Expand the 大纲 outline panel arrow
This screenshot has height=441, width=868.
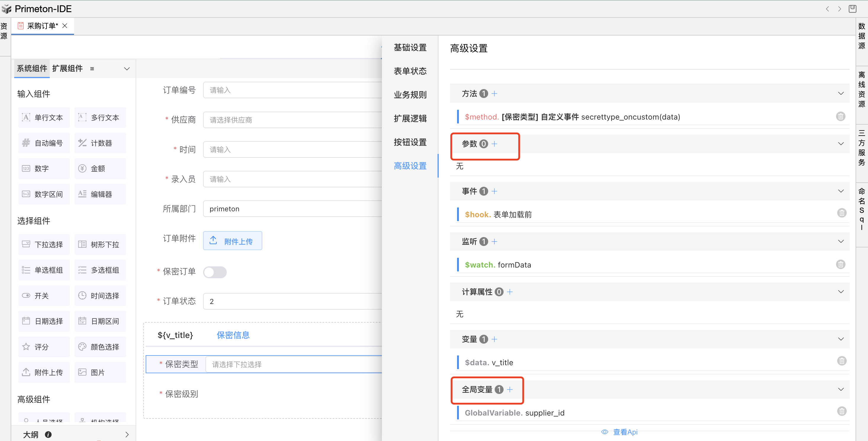pyautogui.click(x=127, y=434)
